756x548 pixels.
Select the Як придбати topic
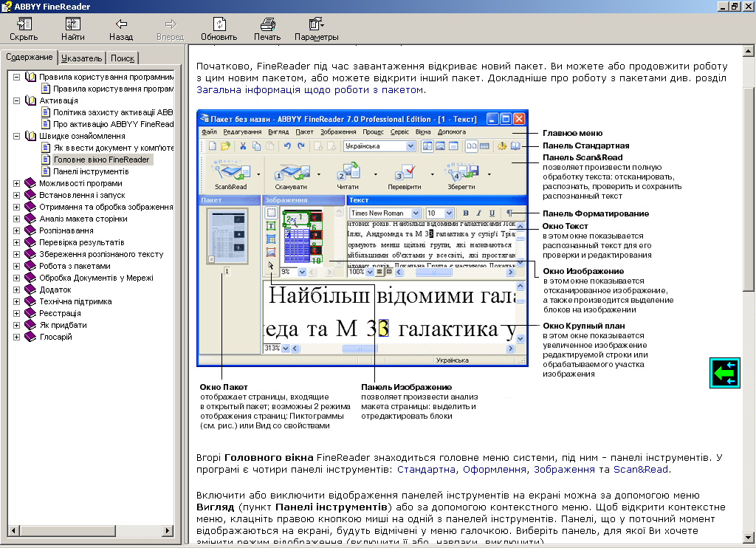pos(63,325)
